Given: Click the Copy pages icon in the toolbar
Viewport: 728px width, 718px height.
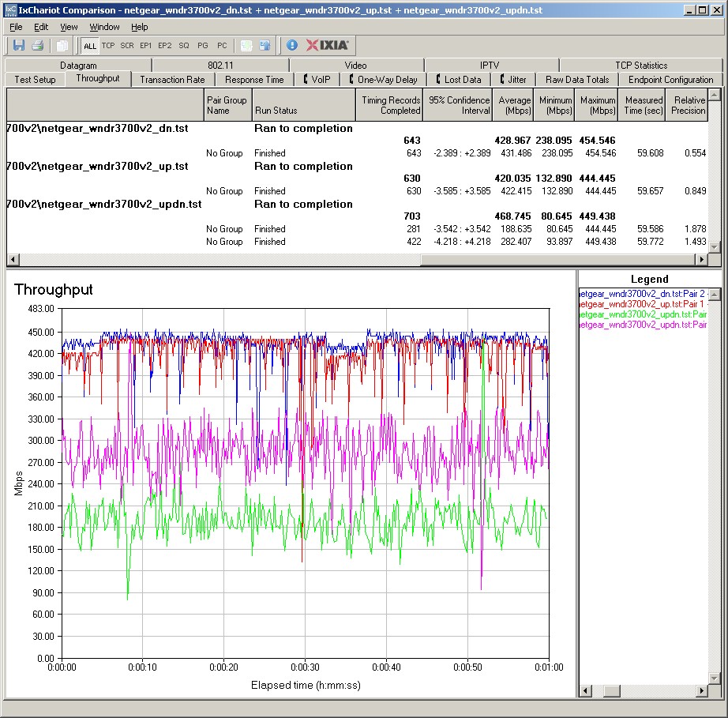Looking at the screenshot, I should click(x=62, y=46).
